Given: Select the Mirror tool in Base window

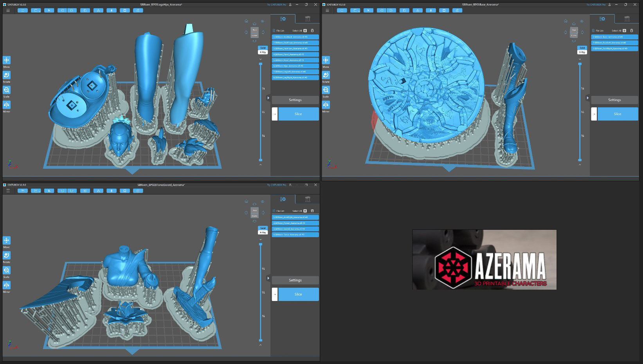Looking at the screenshot, I should (x=326, y=105).
